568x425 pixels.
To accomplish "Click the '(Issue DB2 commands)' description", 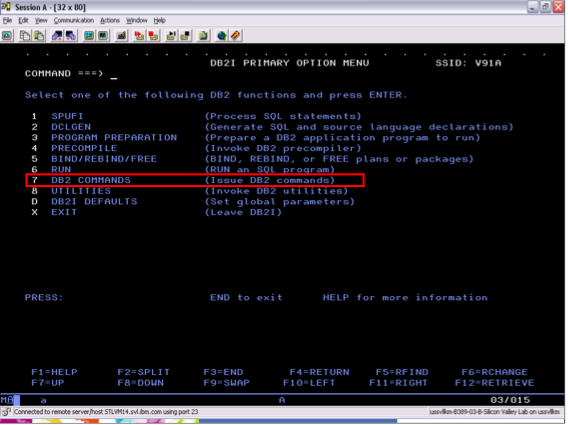I will [270, 180].
